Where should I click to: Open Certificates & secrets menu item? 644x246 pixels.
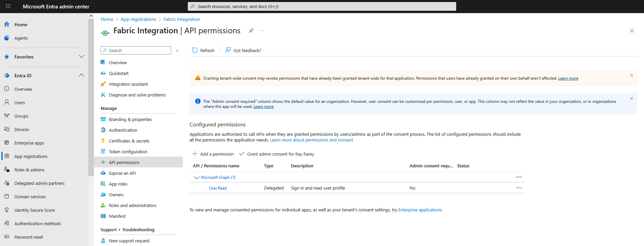point(129,141)
